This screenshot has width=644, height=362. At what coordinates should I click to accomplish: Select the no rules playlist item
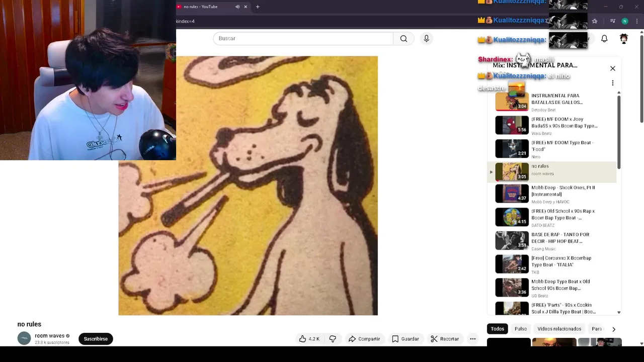click(552, 172)
